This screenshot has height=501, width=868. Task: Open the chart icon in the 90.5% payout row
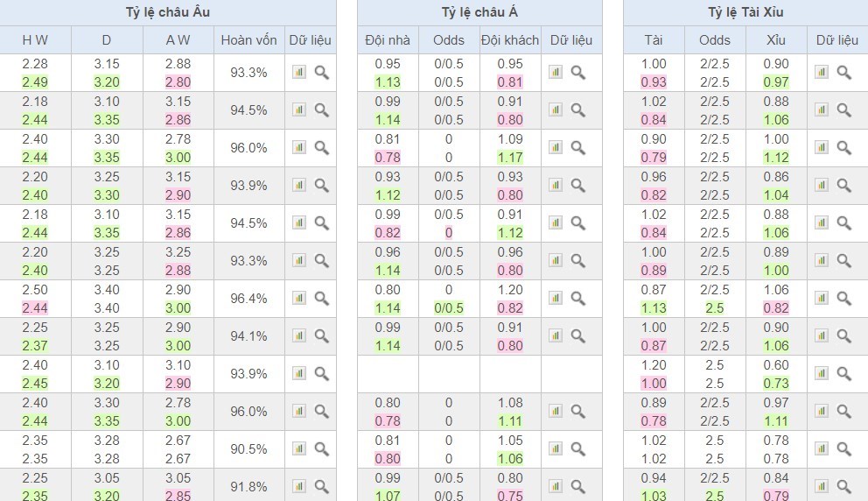(x=299, y=449)
